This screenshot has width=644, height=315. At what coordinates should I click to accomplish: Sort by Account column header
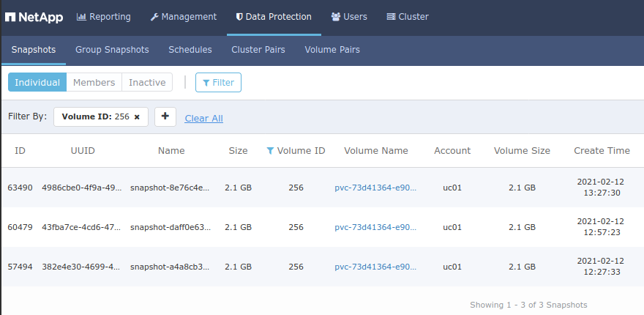(452, 150)
